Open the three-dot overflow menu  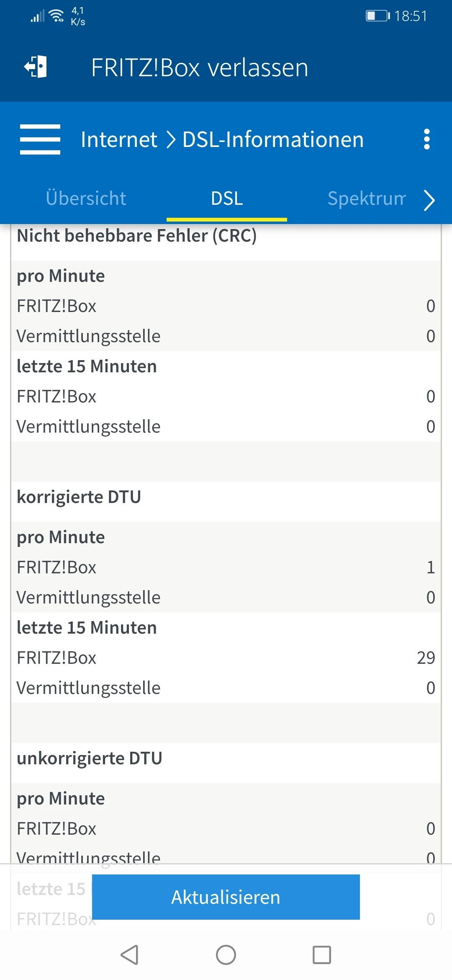(426, 139)
